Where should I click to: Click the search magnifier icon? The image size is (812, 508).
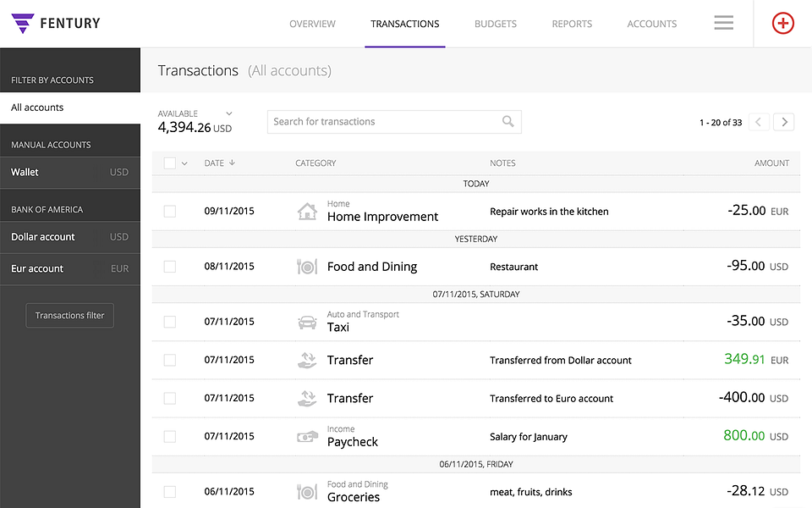pyautogui.click(x=508, y=121)
